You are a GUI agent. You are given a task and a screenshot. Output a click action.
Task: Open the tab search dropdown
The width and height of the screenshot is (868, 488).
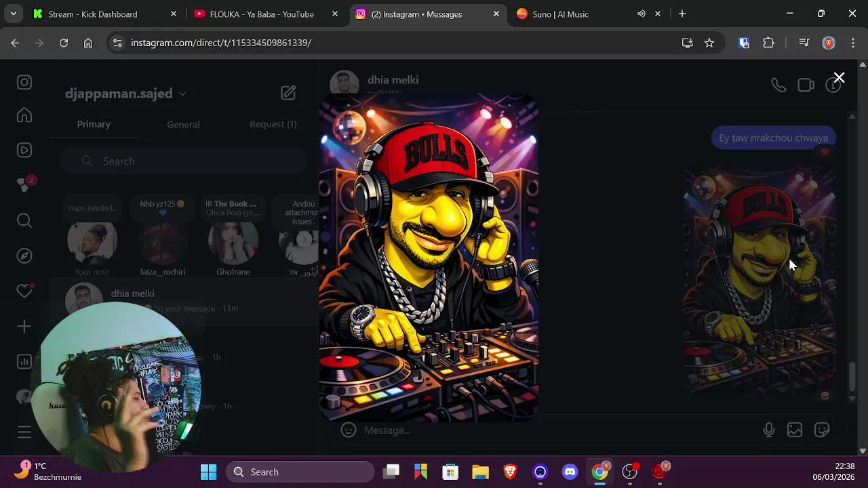(x=13, y=14)
